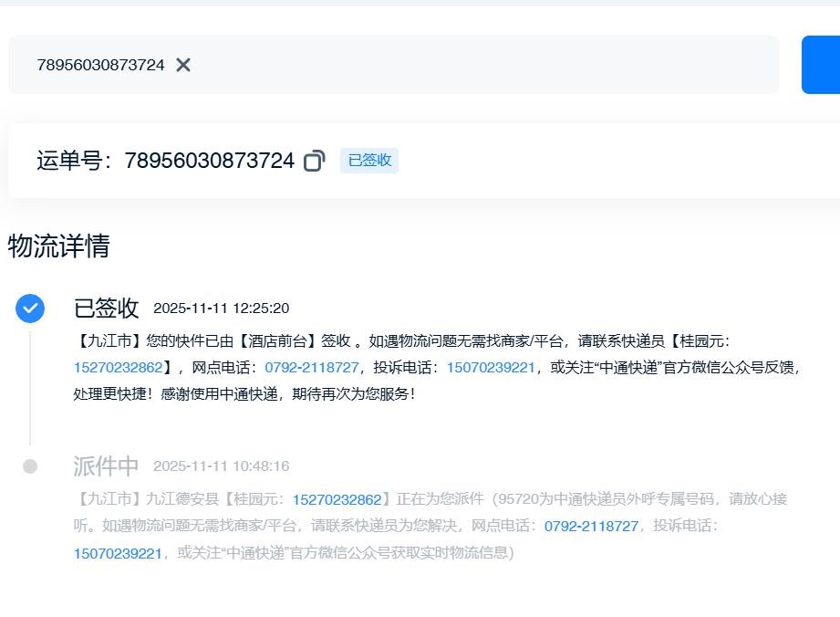The width and height of the screenshot is (840, 617).
Task: Click the 已签收 status badge
Action: pyautogui.click(x=369, y=161)
